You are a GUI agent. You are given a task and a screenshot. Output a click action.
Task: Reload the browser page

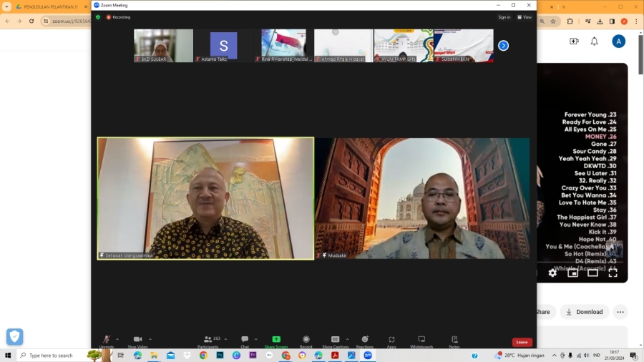click(x=31, y=21)
